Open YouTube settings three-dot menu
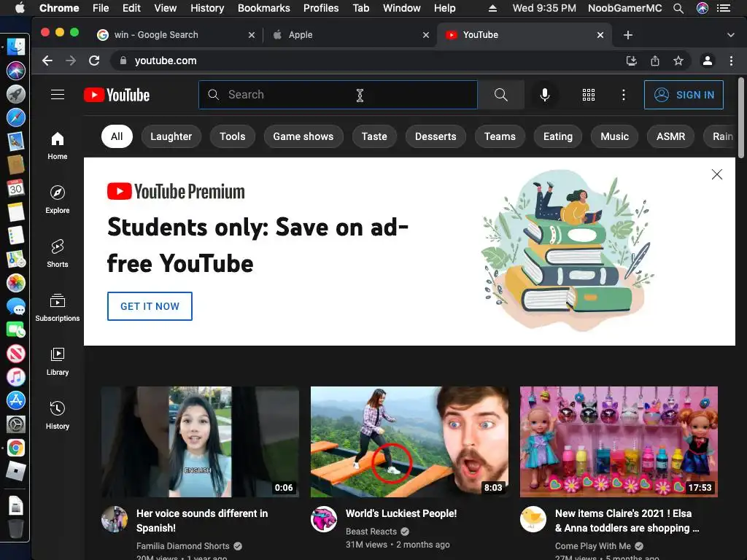This screenshot has height=560, width=747. click(x=623, y=95)
